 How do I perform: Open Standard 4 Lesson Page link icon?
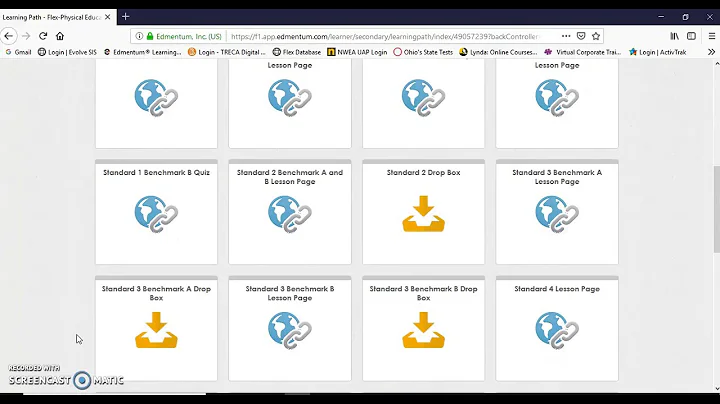click(x=557, y=330)
